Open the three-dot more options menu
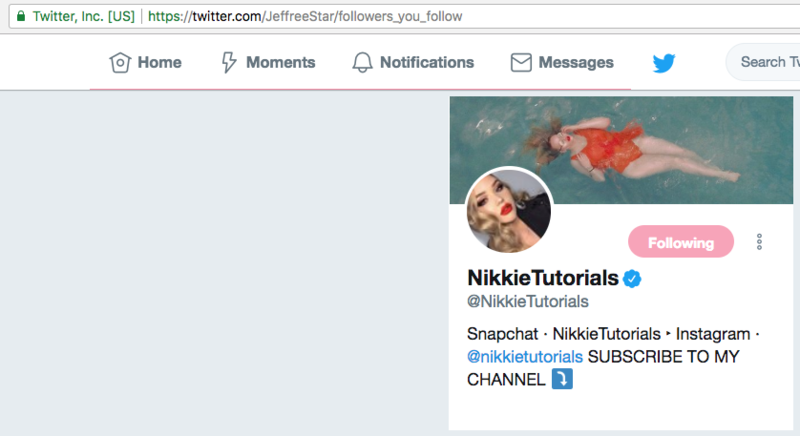 point(760,242)
